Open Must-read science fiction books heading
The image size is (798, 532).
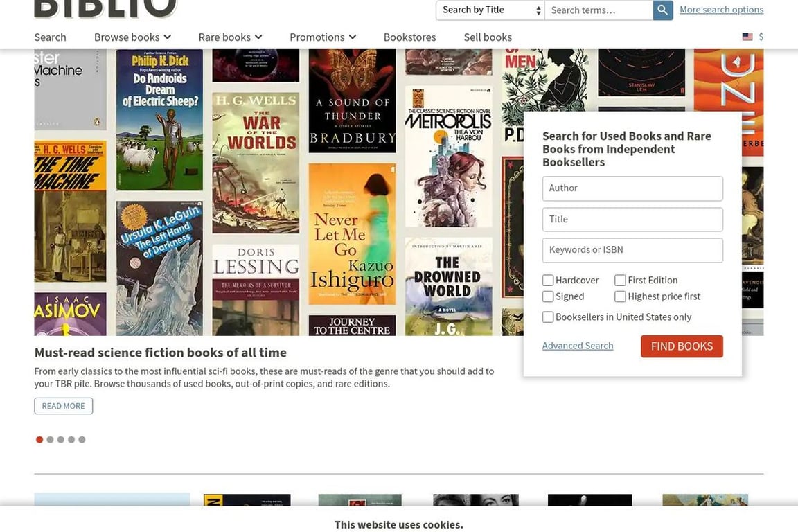[x=160, y=353]
